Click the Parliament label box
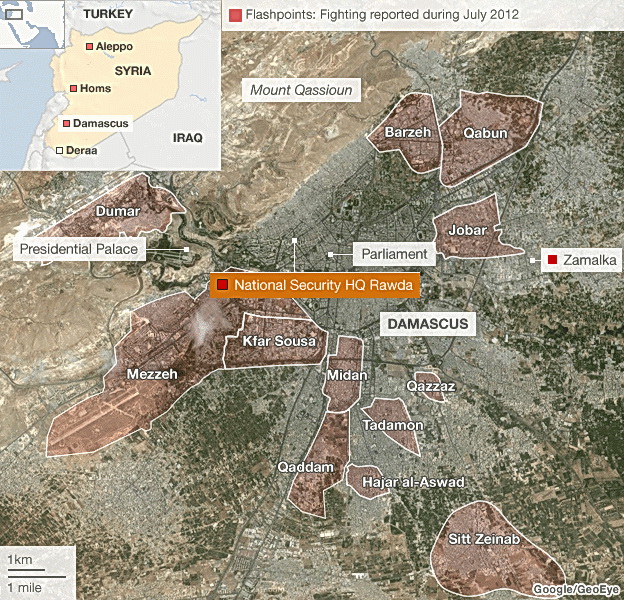 pyautogui.click(x=394, y=254)
